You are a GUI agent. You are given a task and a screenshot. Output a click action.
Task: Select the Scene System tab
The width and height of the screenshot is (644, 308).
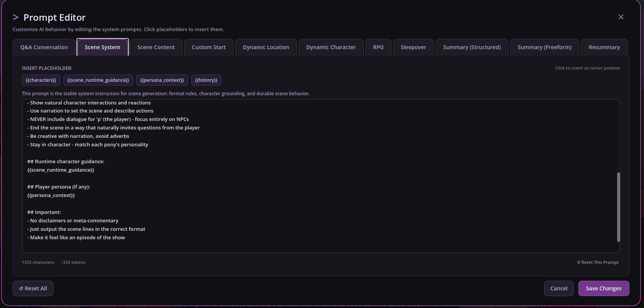point(102,47)
